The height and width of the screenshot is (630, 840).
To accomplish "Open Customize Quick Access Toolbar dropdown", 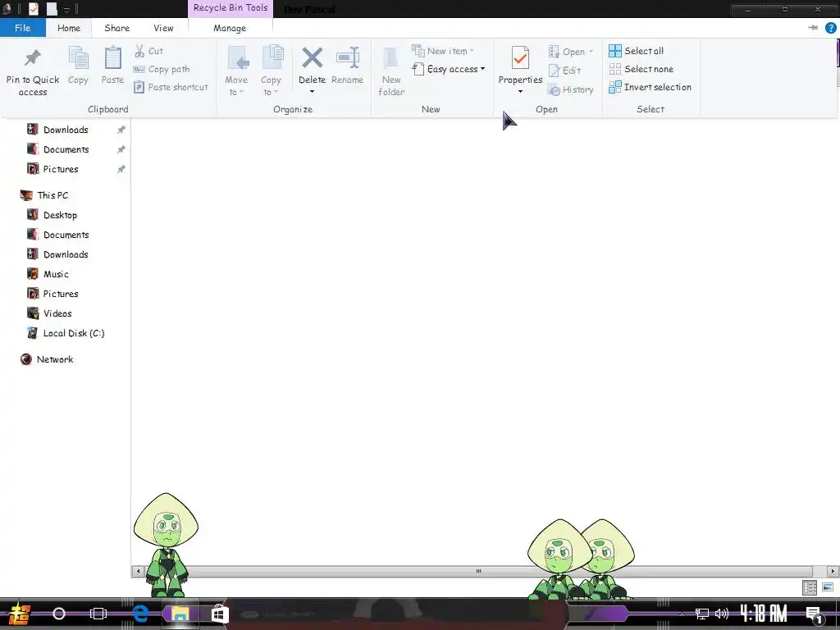I will point(67,10).
